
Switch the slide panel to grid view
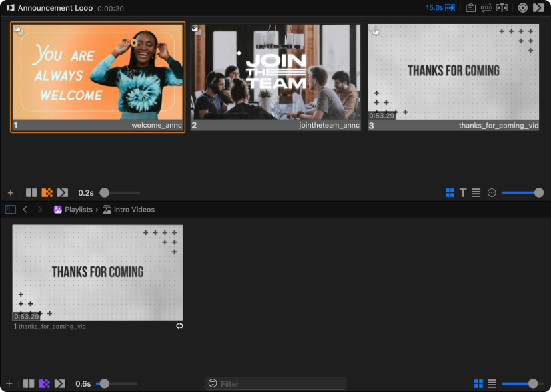450,193
